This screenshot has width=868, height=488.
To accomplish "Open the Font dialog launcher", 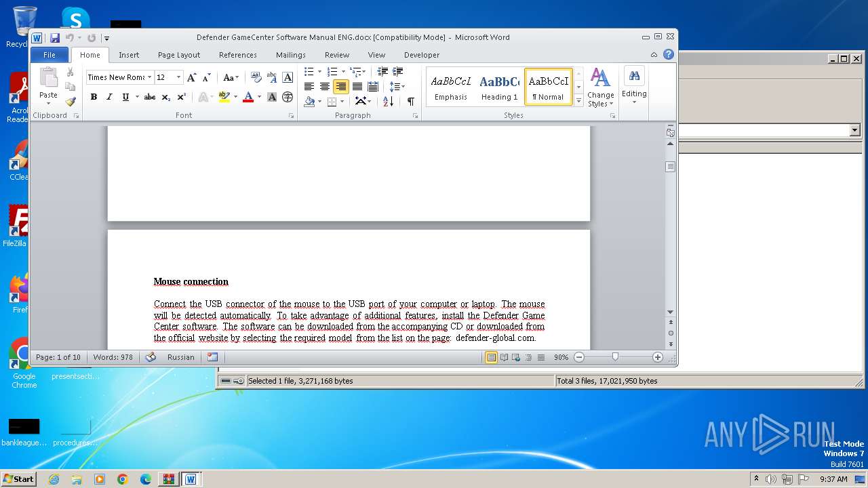I will pos(291,116).
